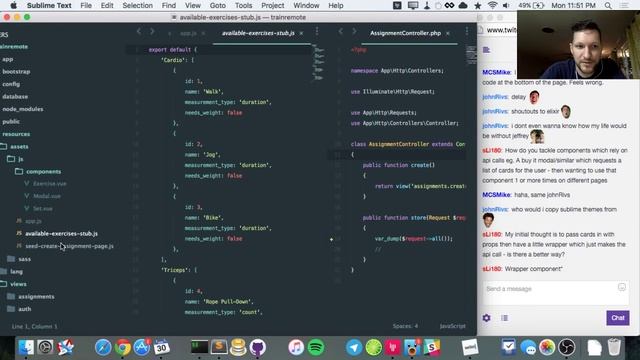Launch iTunes from the Dock
Viewport: 640px width, 360px height.
click(296, 347)
